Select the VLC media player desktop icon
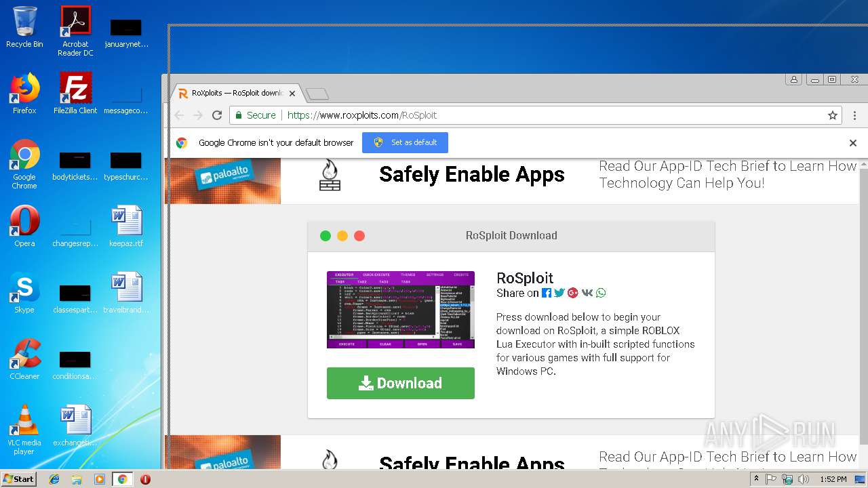 24,430
